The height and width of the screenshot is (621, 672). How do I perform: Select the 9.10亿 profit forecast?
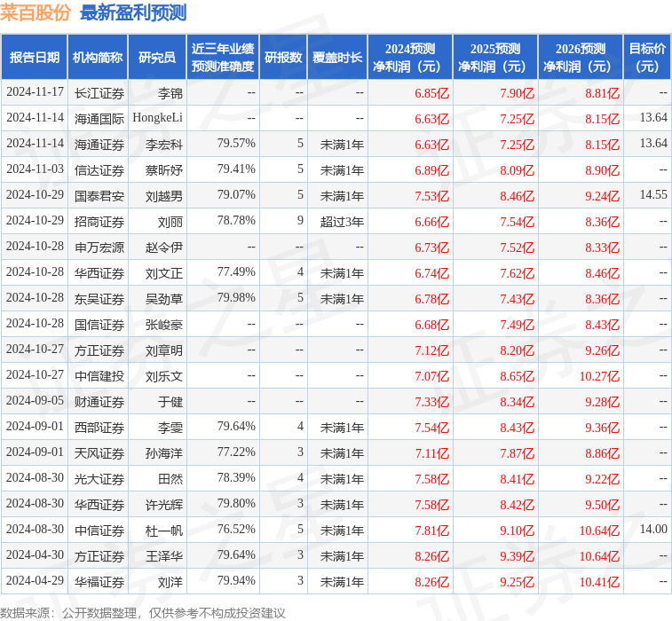coord(518,531)
